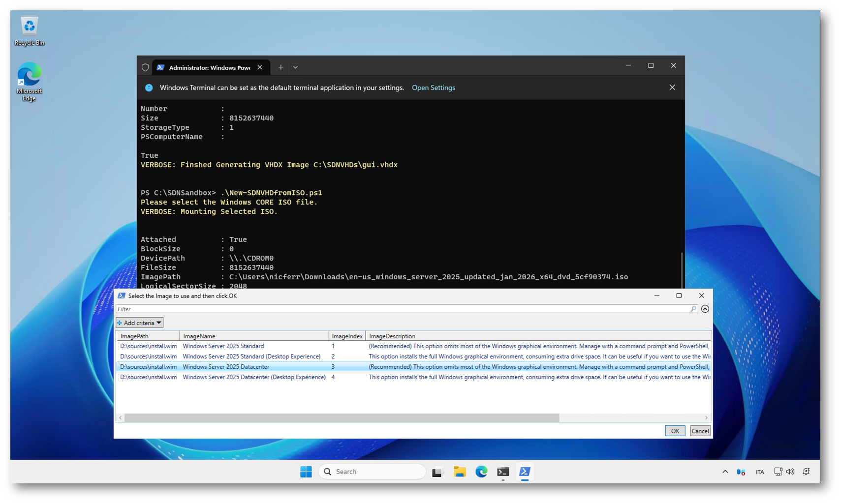Click Edge browser icon in taskbar
Image resolution: width=841 pixels, height=504 pixels.
pos(481,472)
